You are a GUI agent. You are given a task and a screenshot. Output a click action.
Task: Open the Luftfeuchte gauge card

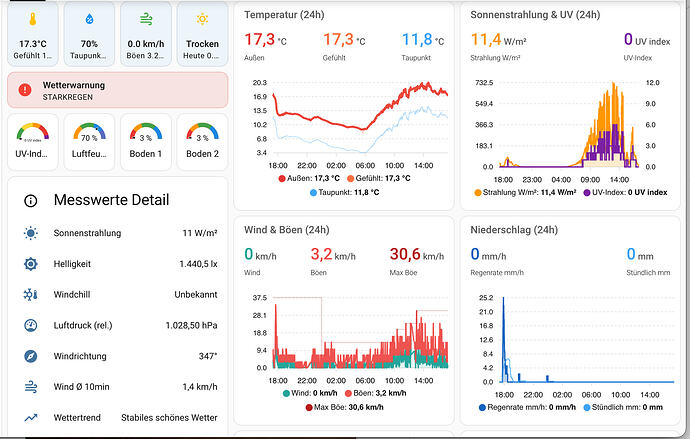click(x=89, y=142)
